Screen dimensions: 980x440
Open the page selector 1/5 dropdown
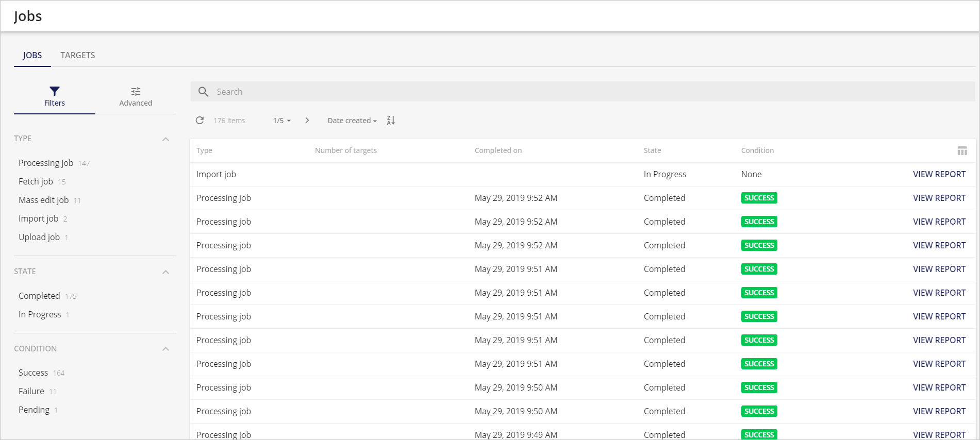pyautogui.click(x=281, y=121)
